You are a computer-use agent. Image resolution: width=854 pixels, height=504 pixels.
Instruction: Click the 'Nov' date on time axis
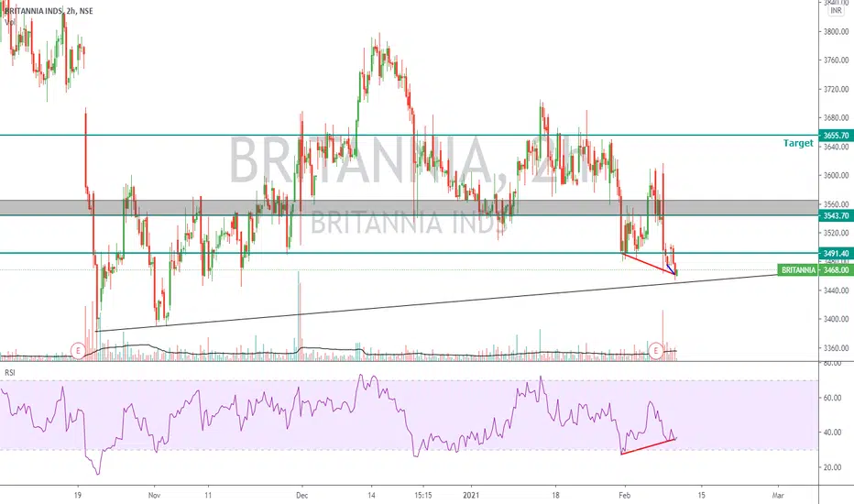[155, 495]
